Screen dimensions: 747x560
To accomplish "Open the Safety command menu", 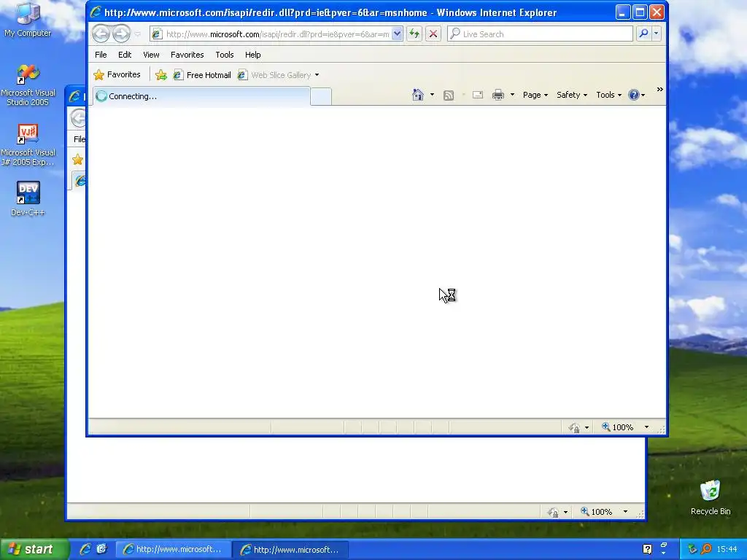I will pyautogui.click(x=572, y=95).
